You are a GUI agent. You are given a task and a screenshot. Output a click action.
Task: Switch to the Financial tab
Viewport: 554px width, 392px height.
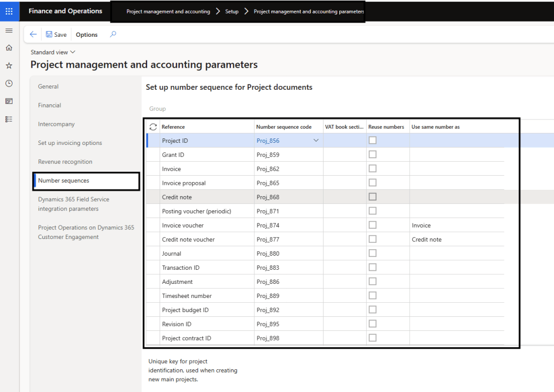pos(49,105)
